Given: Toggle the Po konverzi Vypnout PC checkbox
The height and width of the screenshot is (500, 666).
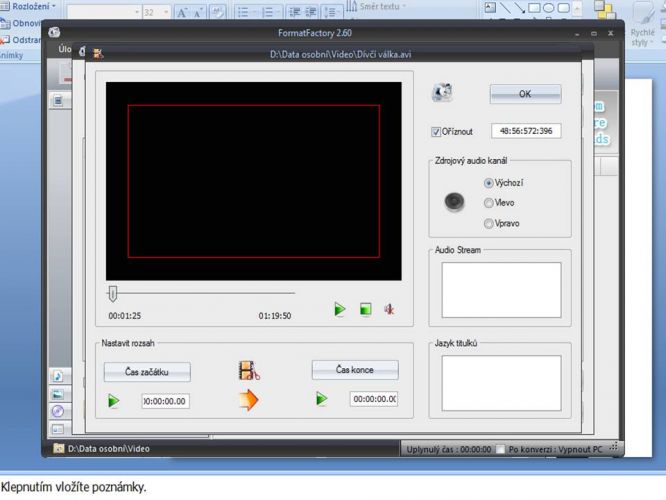Looking at the screenshot, I should 501,449.
